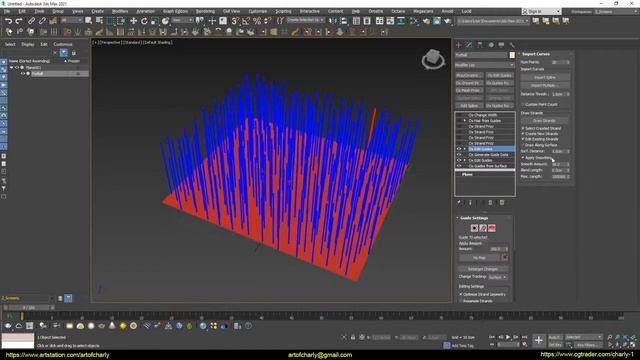Select the Link tool chain icon
640x360 pixels.
pyautogui.click(x=31, y=20)
